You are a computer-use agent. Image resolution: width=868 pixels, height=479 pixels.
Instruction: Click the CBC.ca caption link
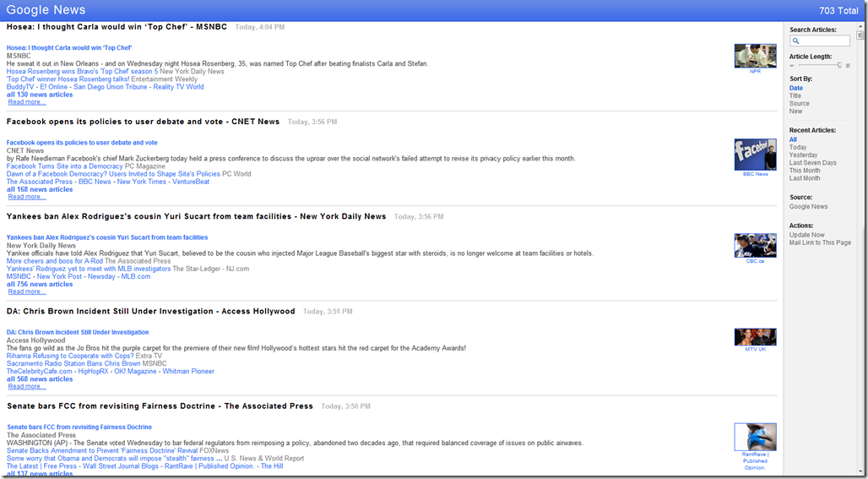point(755,261)
